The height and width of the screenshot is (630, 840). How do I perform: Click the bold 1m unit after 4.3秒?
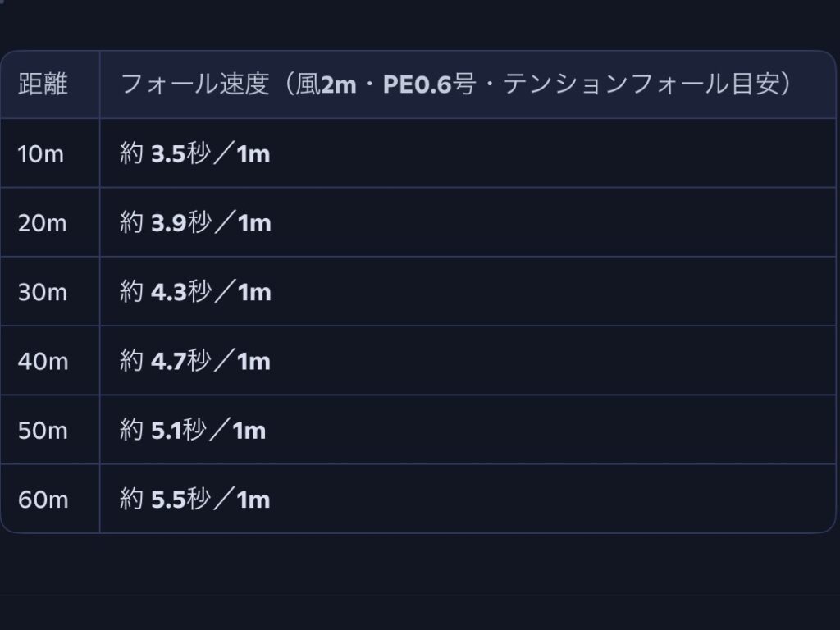click(254, 292)
